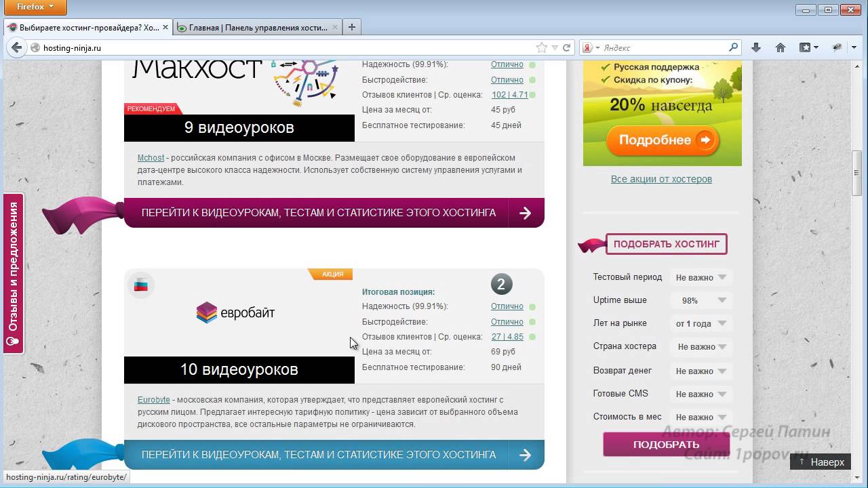Open the Eurobyte speed rating link
The height and width of the screenshot is (488, 868).
507,322
